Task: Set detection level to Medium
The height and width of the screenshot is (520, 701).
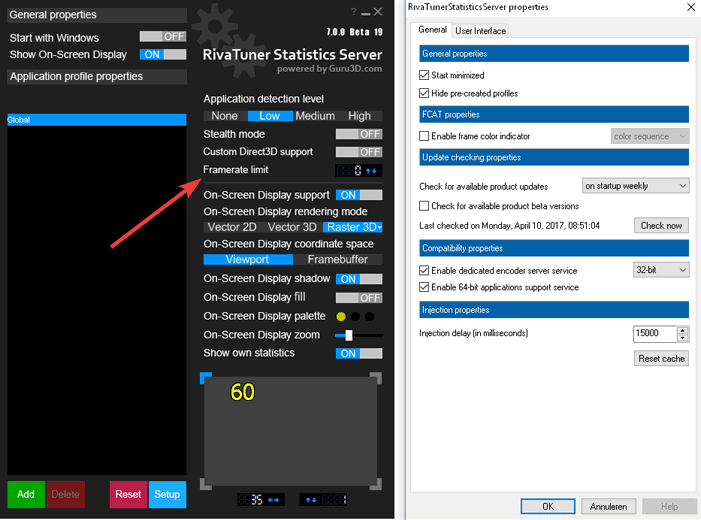Action: tap(315, 116)
